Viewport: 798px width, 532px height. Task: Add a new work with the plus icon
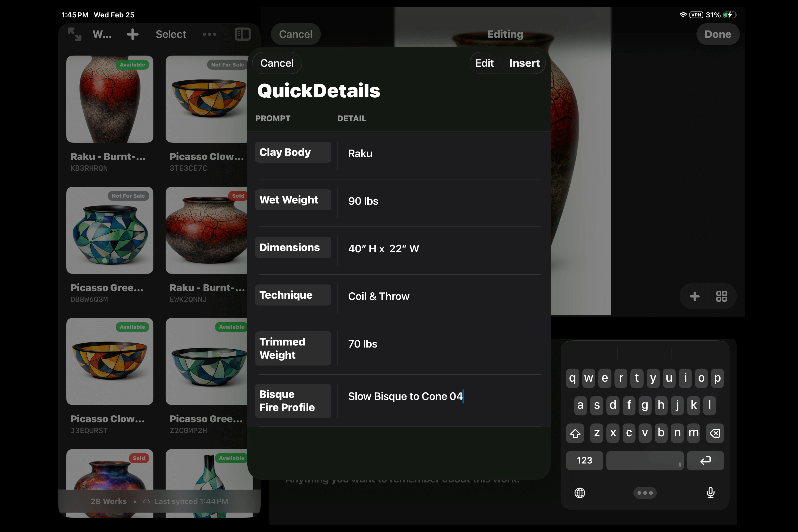(x=133, y=34)
